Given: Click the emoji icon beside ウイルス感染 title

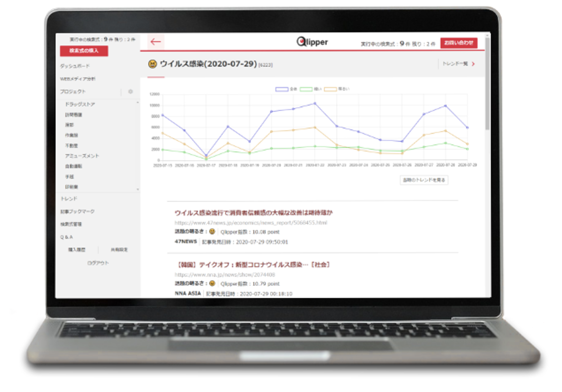Looking at the screenshot, I should point(152,64).
